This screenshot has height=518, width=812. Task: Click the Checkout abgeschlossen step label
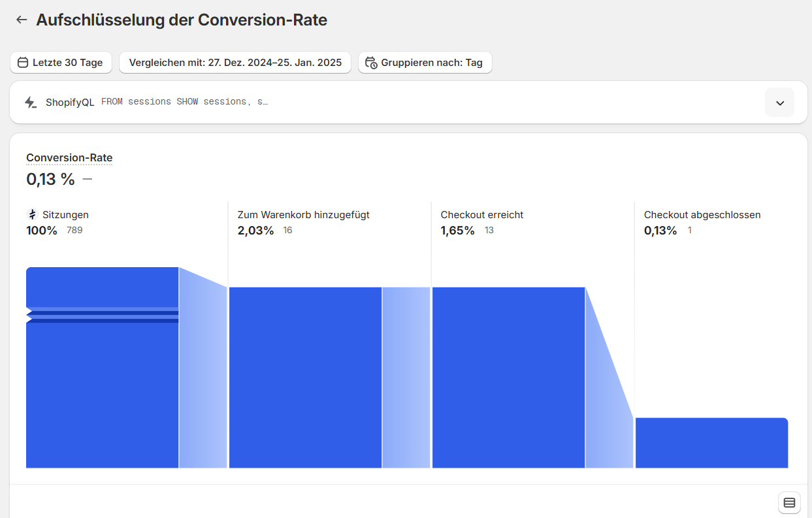point(702,214)
